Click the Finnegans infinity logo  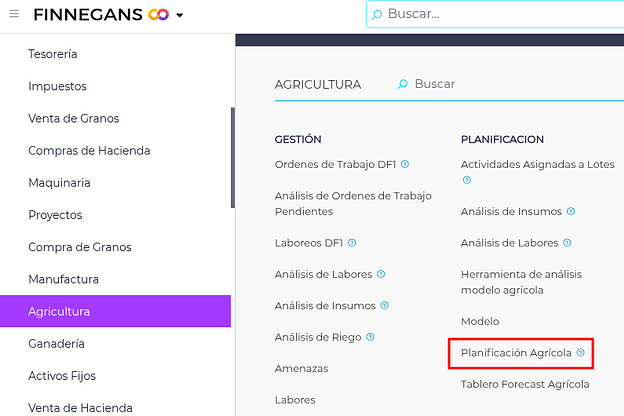158,15
